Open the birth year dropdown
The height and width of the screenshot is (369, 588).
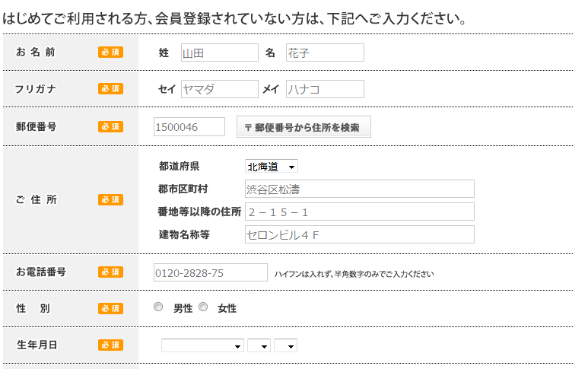pos(202,345)
